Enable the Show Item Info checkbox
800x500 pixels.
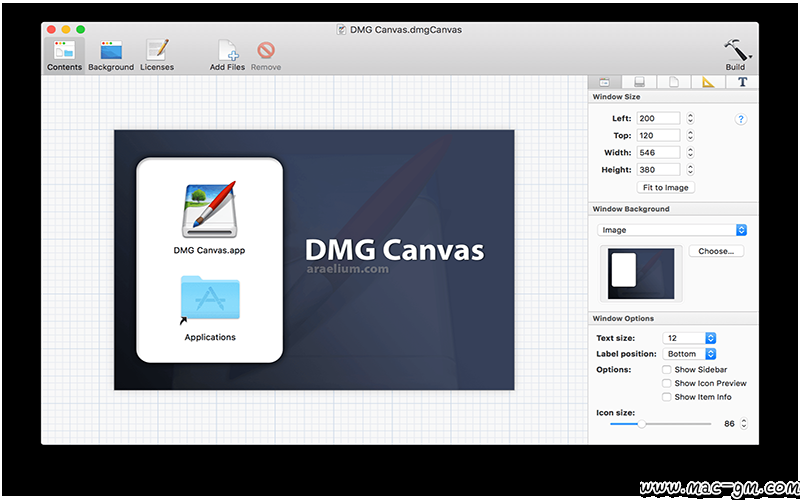[x=666, y=397]
